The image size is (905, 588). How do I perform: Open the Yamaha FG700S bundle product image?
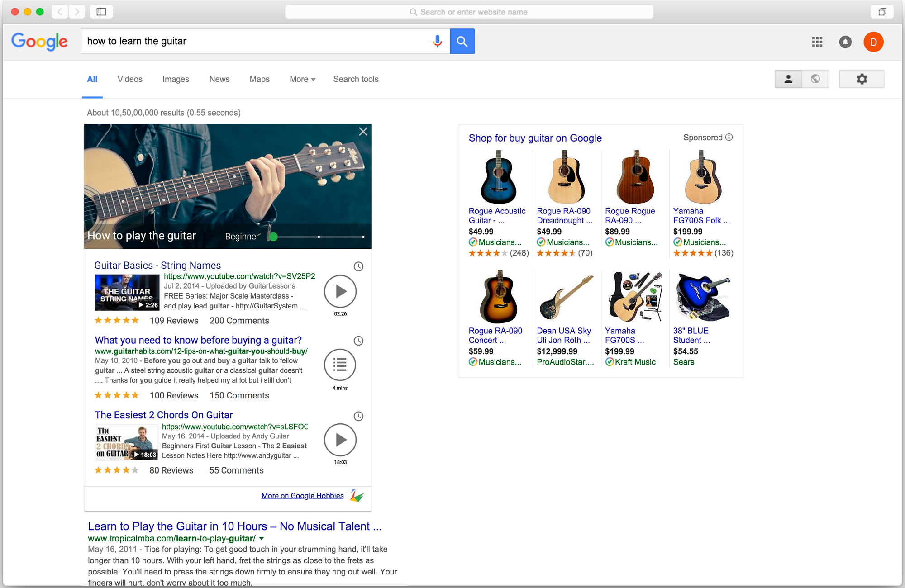pyautogui.click(x=635, y=297)
